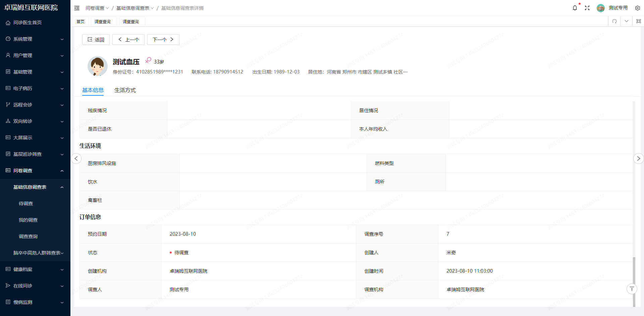Image resolution: width=644 pixels, height=316 pixels.
Task: Click the patient avatar image
Action: tap(98, 66)
